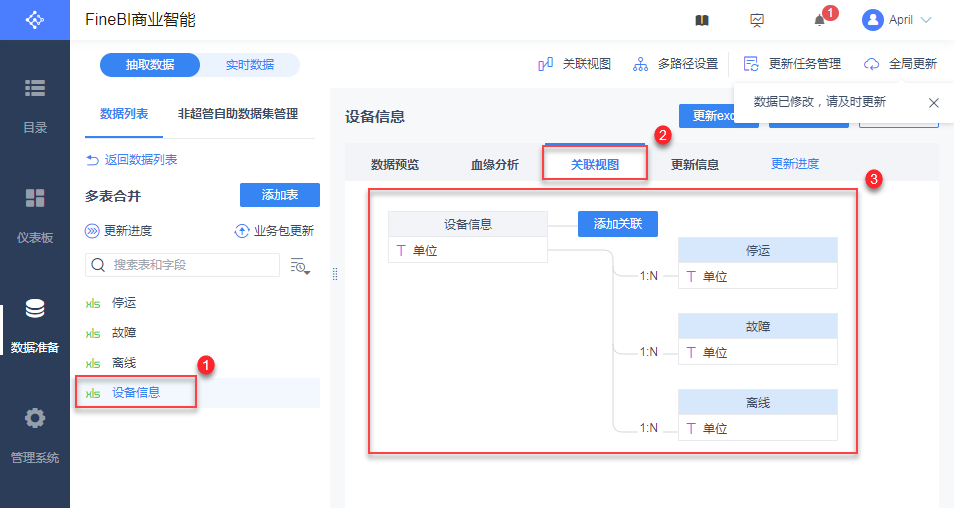
Task: Open the 目录 directory sidebar icon
Action: tap(35, 88)
